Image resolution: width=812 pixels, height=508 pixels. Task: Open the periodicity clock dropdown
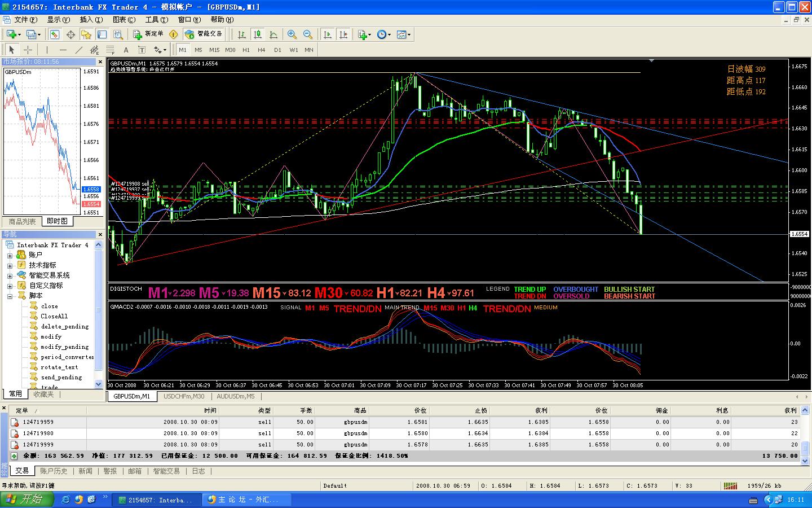point(383,34)
